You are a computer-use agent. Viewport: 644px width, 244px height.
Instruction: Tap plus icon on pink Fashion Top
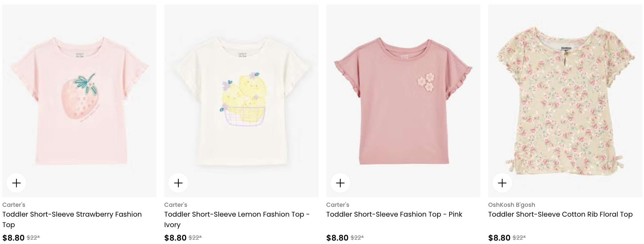(x=340, y=183)
